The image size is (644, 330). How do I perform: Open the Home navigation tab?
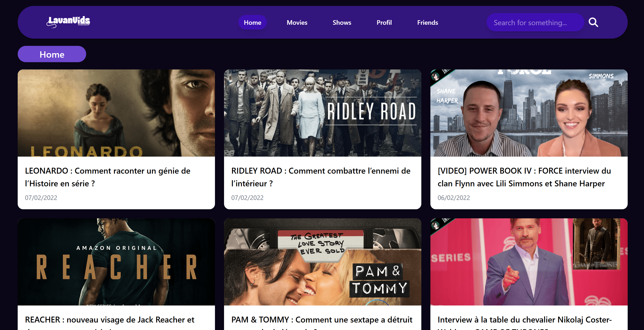[x=252, y=22]
